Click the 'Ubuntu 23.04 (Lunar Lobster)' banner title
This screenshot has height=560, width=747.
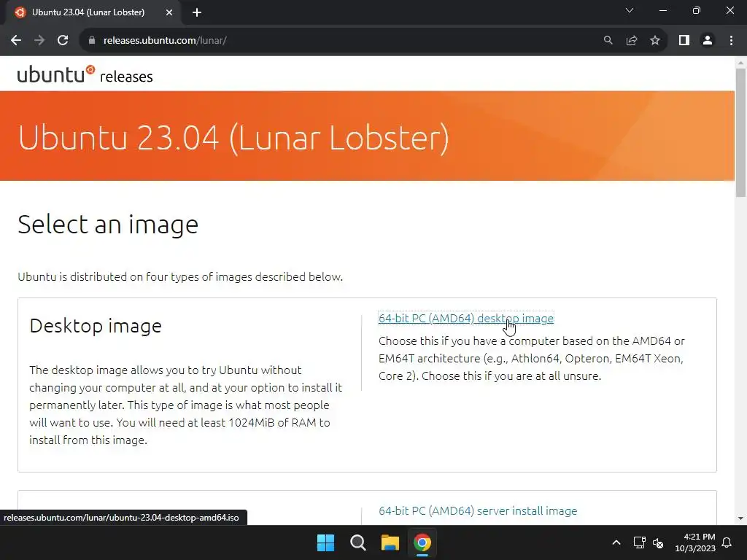pyautogui.click(x=233, y=138)
